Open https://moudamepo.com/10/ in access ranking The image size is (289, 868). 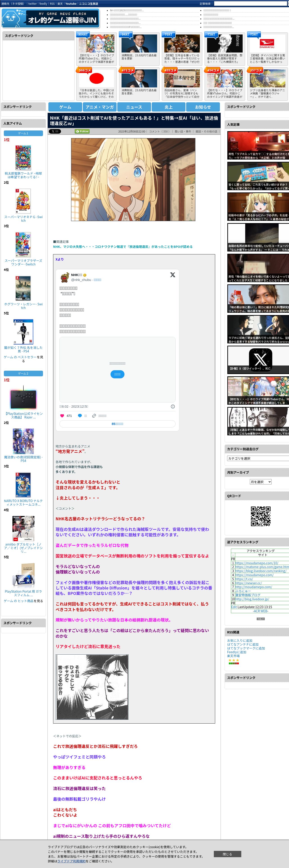coord(257,563)
